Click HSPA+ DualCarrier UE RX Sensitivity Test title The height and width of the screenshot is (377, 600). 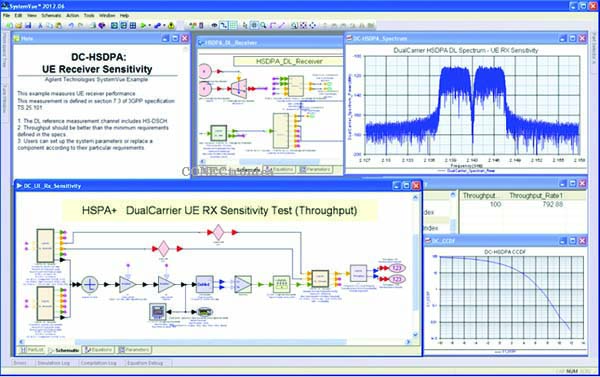[220, 211]
